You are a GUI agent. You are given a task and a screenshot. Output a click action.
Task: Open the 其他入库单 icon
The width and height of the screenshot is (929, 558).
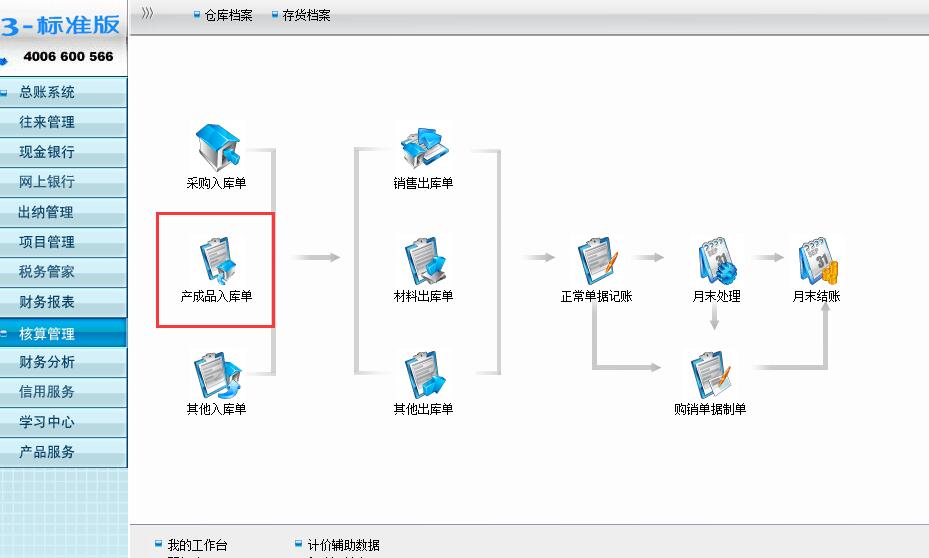click(217, 375)
